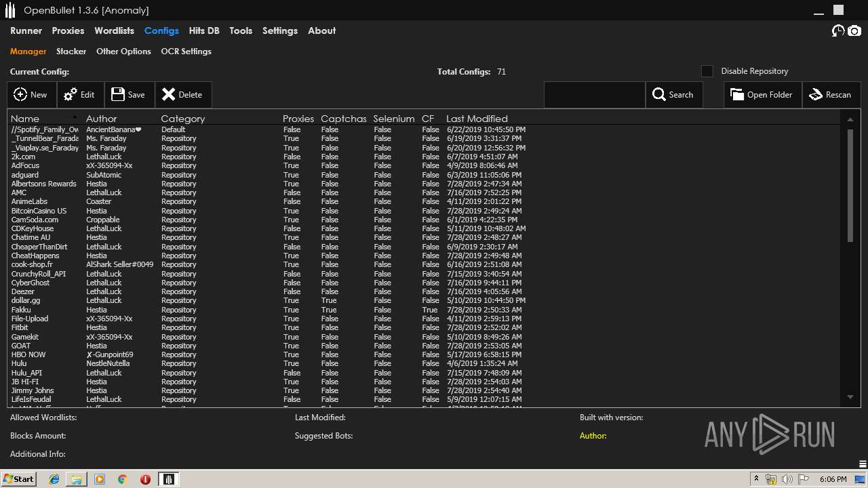Open the Hits DB tab
This screenshot has height=488, width=868.
(204, 30)
